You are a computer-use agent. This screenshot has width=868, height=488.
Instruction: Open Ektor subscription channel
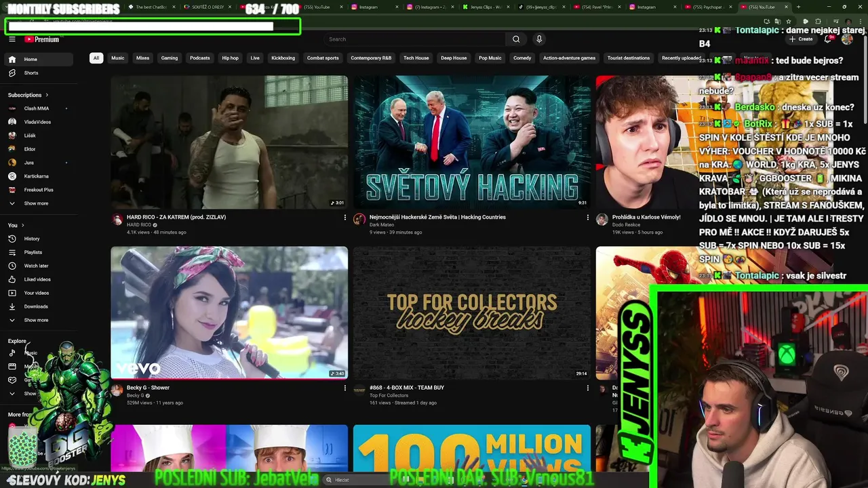[x=39, y=149]
